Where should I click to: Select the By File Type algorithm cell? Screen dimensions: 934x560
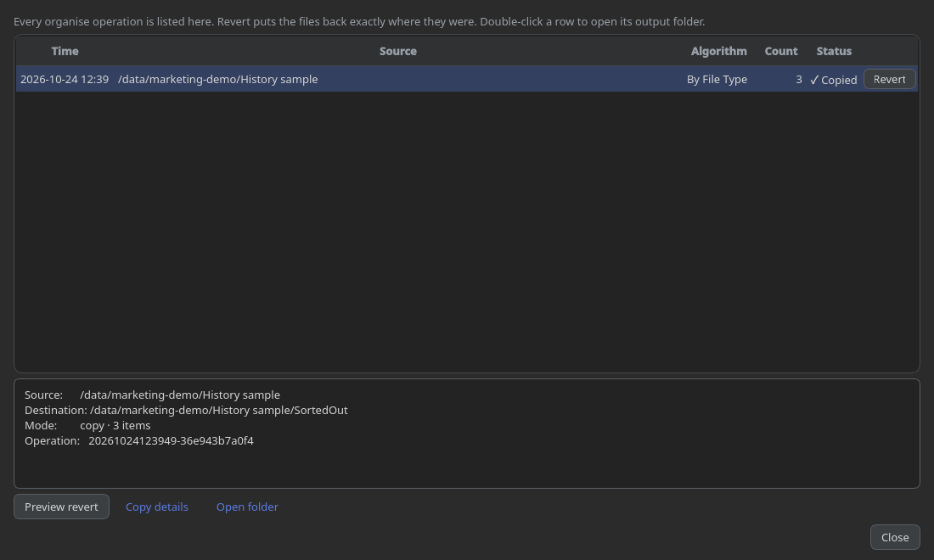[717, 79]
